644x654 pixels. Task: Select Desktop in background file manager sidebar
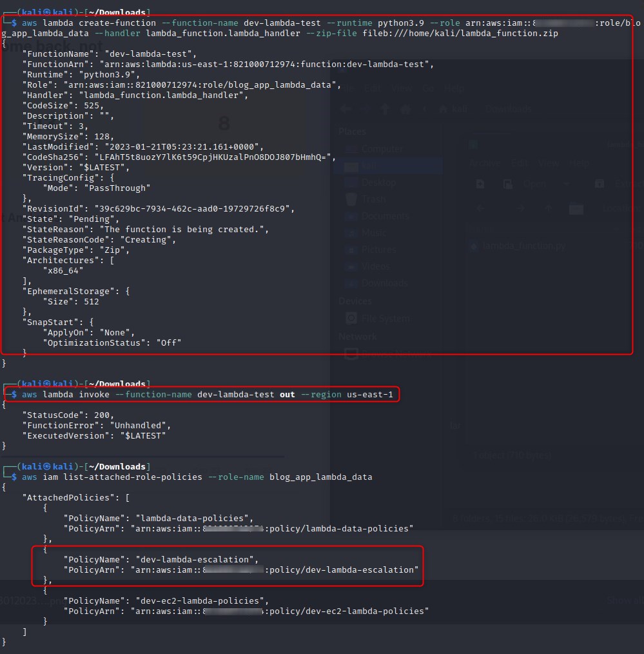(378, 183)
